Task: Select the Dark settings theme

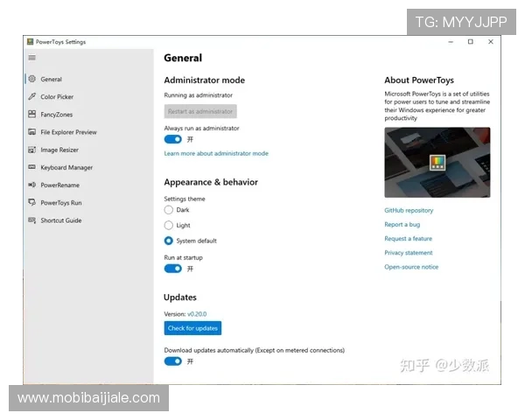Action: tap(169, 210)
